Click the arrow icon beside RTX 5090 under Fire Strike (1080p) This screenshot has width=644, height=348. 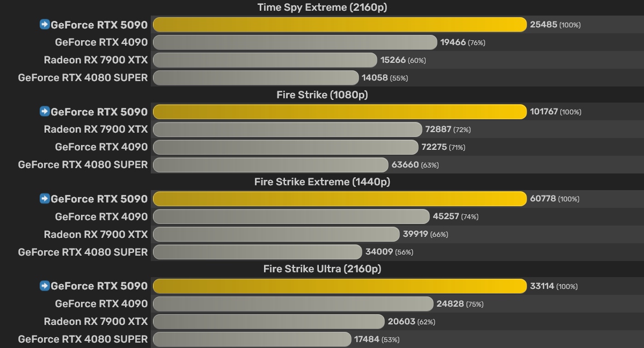click(45, 111)
